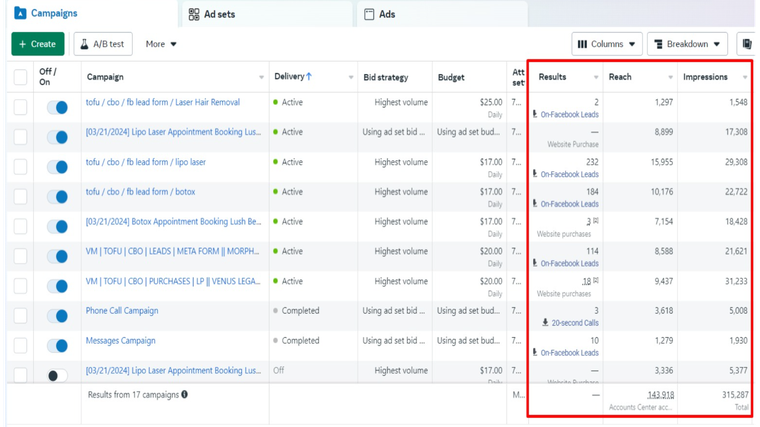Click the Impressions column header
Screen dimensions: 760x427
[705, 77]
